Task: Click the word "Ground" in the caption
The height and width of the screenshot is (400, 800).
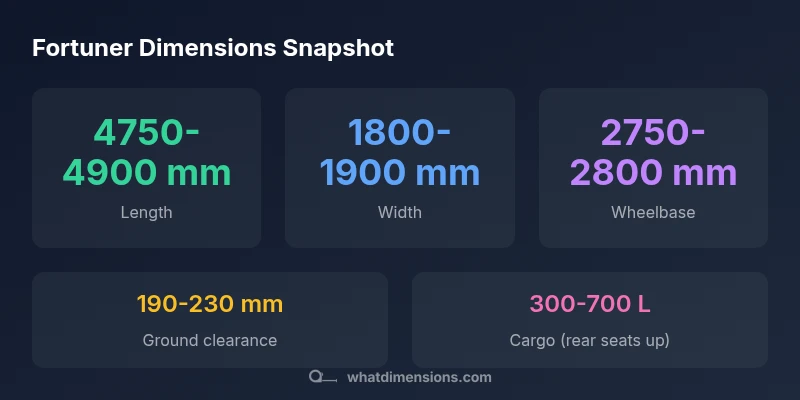Action: tap(170, 340)
